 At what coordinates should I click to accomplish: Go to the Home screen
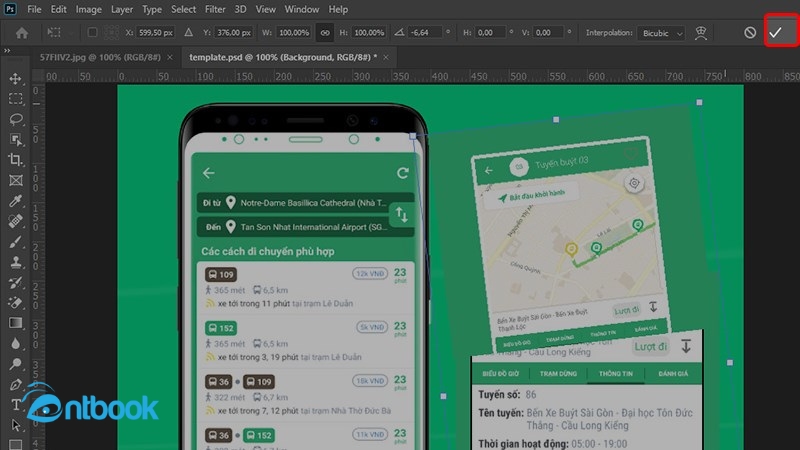pyautogui.click(x=21, y=33)
